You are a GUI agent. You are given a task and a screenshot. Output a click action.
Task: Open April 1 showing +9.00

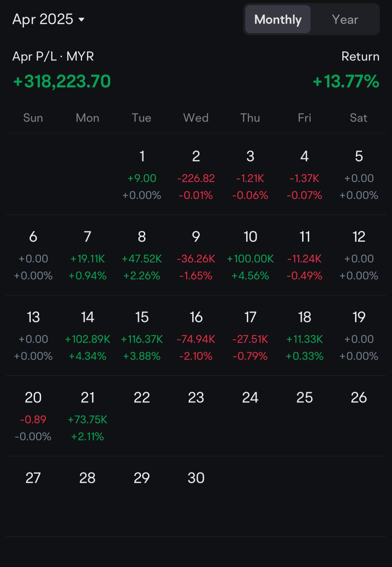pos(142,175)
